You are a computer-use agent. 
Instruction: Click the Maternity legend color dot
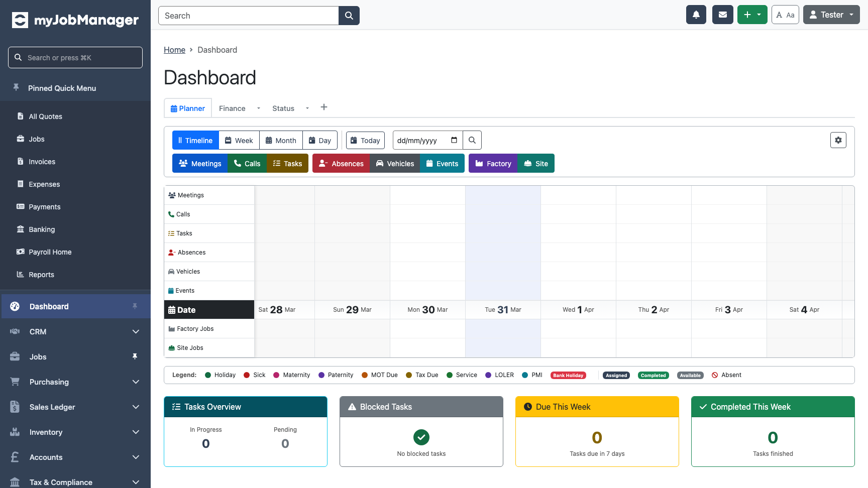coord(276,375)
